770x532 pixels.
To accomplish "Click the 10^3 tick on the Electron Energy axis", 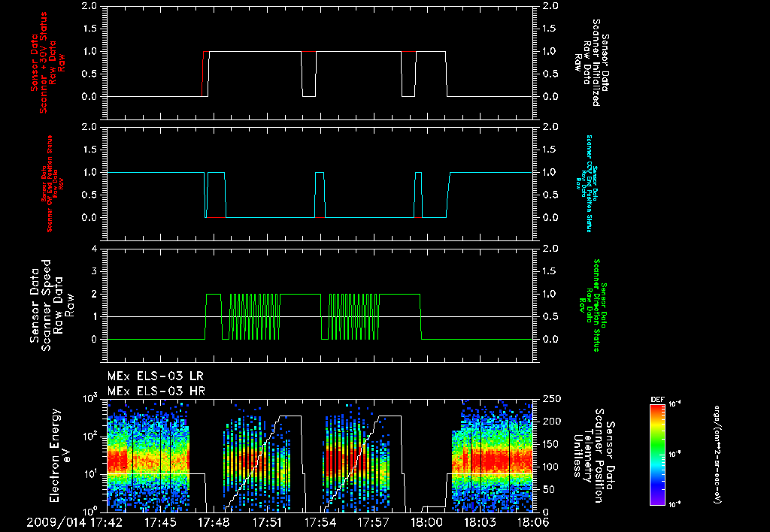I will (x=89, y=398).
